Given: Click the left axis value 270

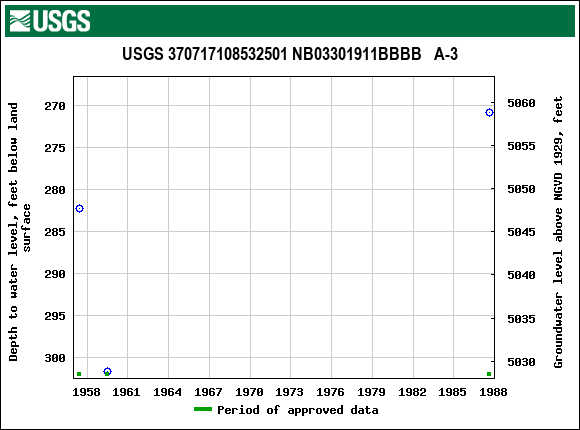Looking at the screenshot, I should (x=55, y=106).
